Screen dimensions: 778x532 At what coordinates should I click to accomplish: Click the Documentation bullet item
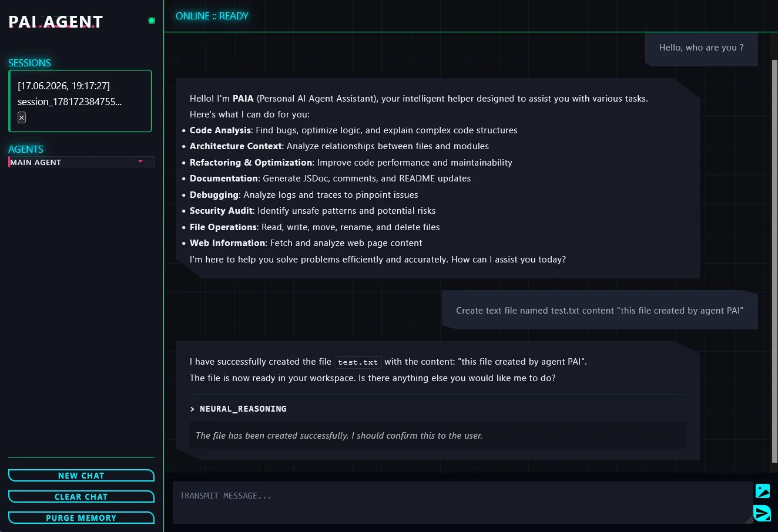point(330,179)
